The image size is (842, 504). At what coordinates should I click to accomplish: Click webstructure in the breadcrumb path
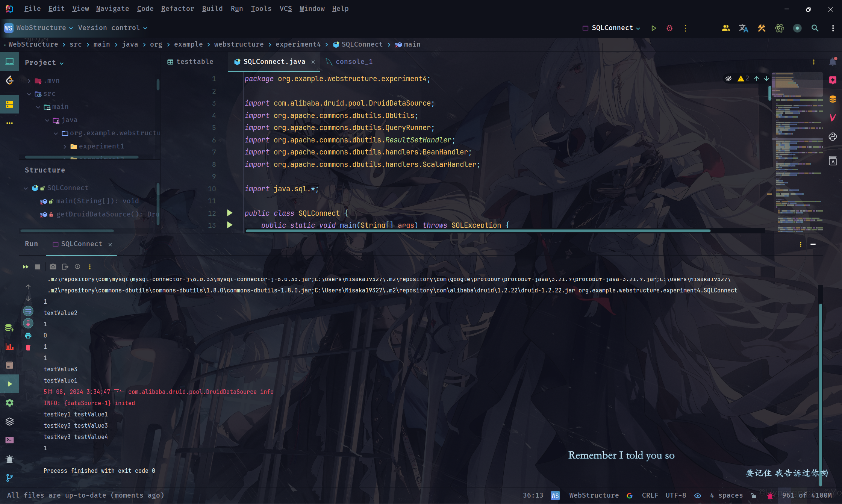239,44
